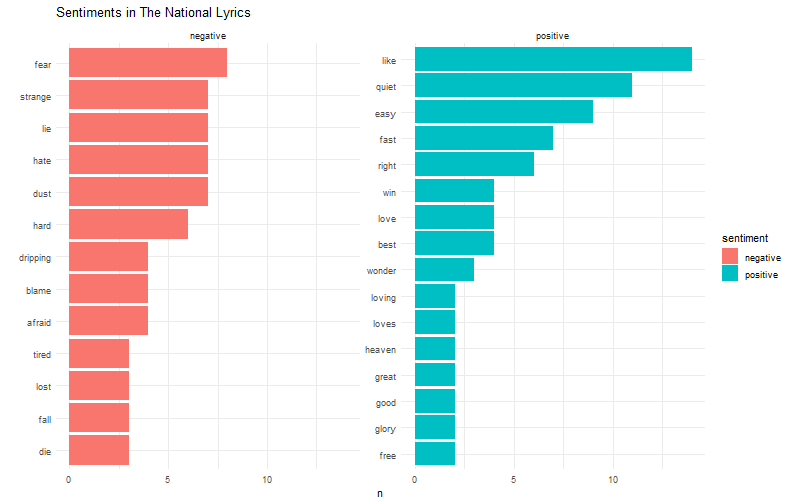Click the negative legend color swatch
792x504 pixels.
730,256
